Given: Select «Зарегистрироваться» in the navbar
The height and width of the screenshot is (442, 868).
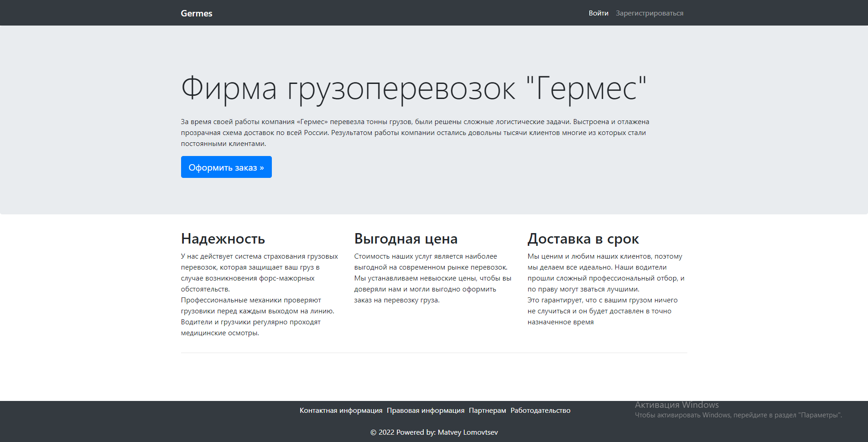Looking at the screenshot, I should click(649, 13).
